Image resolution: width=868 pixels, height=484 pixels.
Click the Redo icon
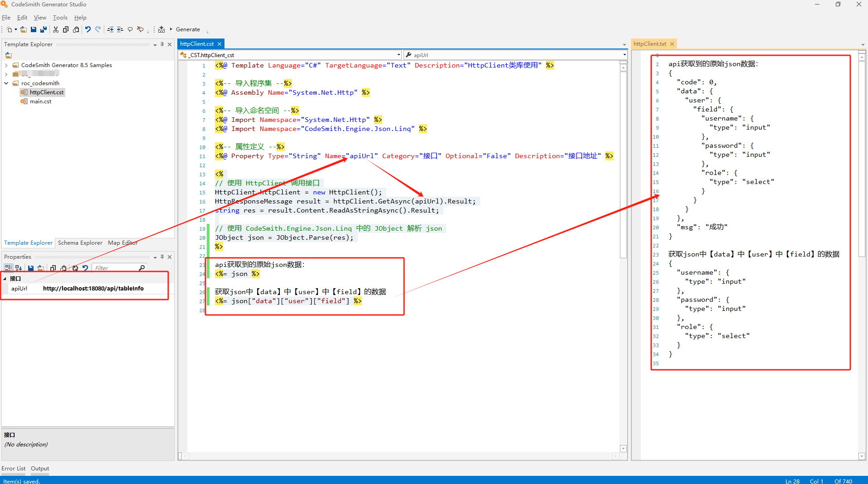[x=98, y=29]
